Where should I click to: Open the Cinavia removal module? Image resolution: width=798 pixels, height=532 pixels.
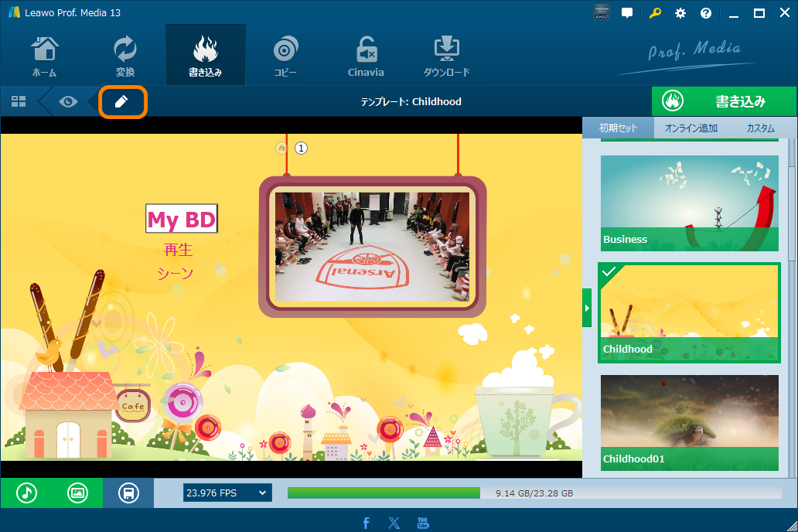point(366,56)
